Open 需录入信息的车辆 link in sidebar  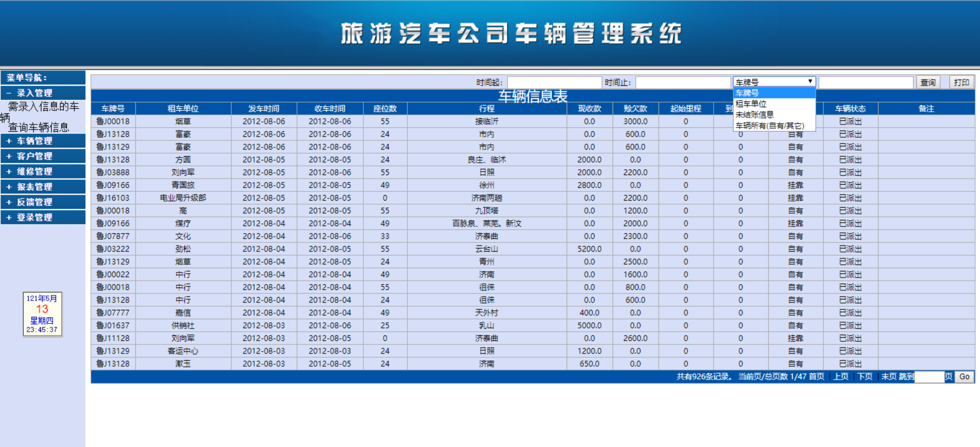click(x=43, y=107)
